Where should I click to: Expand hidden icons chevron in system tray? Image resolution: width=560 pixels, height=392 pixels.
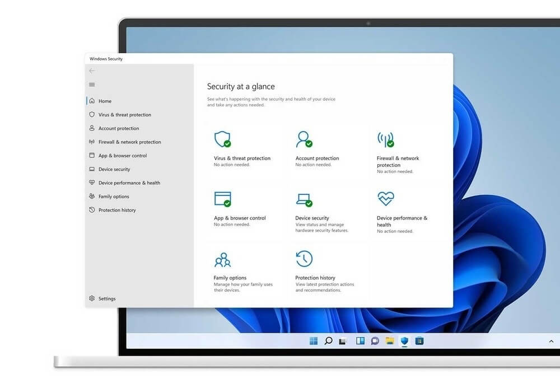(551, 341)
